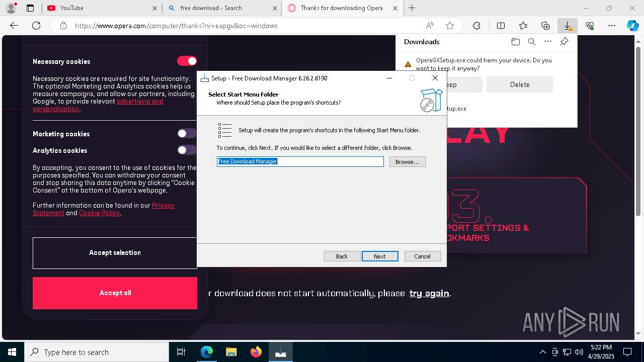Click the Edge profile avatar icon

(11, 8)
